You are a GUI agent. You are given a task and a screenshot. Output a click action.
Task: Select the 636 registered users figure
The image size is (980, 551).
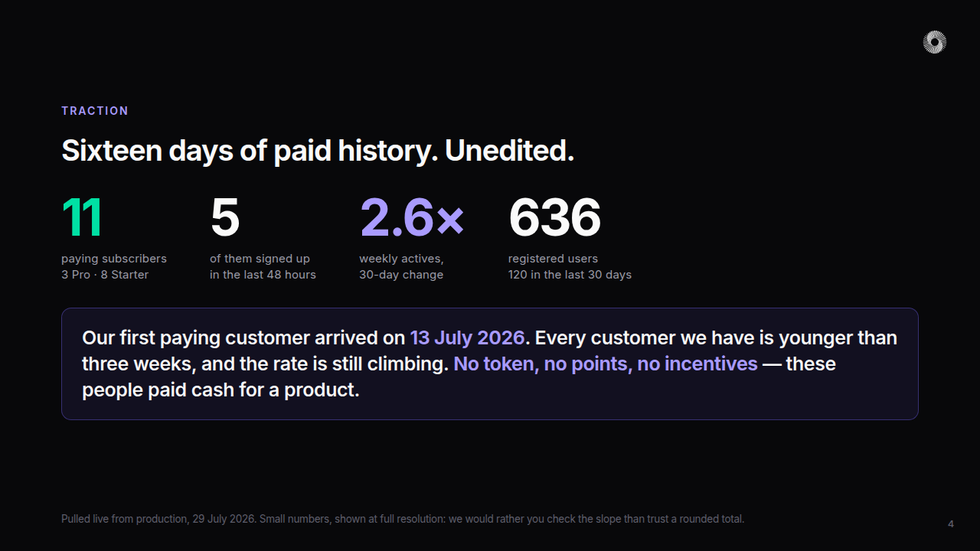(x=555, y=217)
